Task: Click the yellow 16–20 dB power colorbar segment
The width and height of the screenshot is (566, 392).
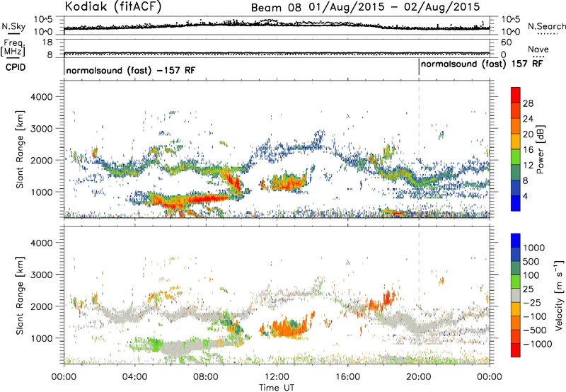Action: point(516,141)
